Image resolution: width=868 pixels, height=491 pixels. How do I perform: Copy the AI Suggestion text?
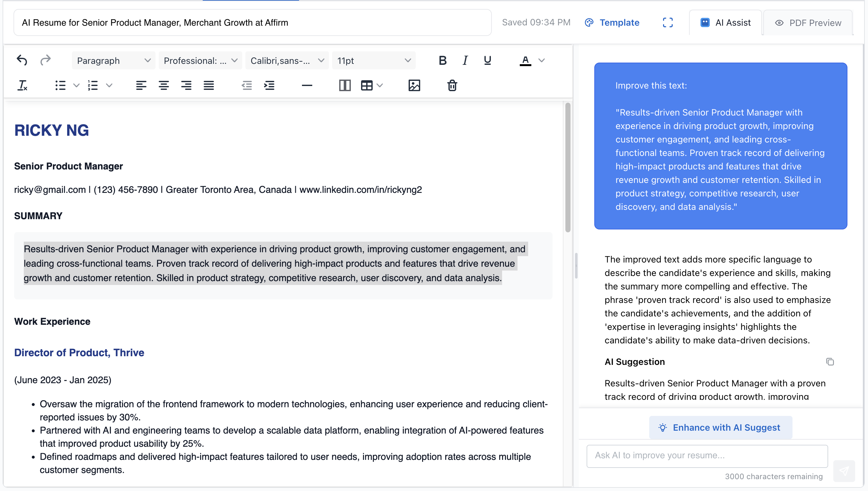pos(830,361)
